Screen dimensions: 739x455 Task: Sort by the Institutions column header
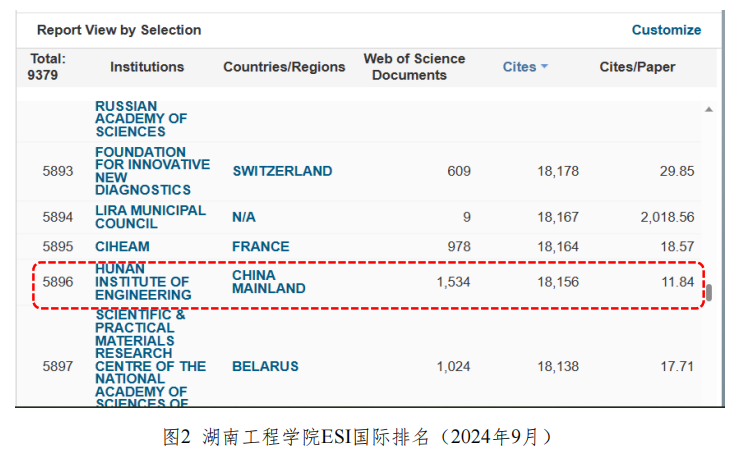pos(147,67)
